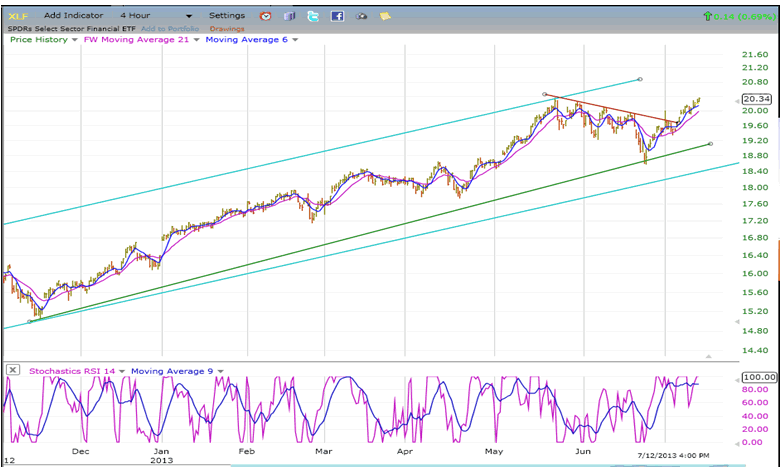The height and width of the screenshot is (474, 780).
Task: Expand the Price History options arrow
Action: tap(75, 40)
